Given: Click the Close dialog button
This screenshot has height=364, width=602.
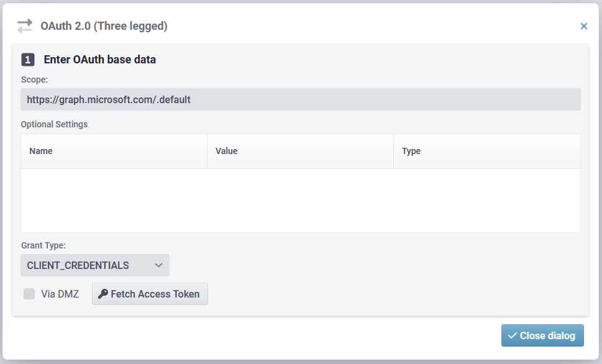Looking at the screenshot, I should pos(542,335).
